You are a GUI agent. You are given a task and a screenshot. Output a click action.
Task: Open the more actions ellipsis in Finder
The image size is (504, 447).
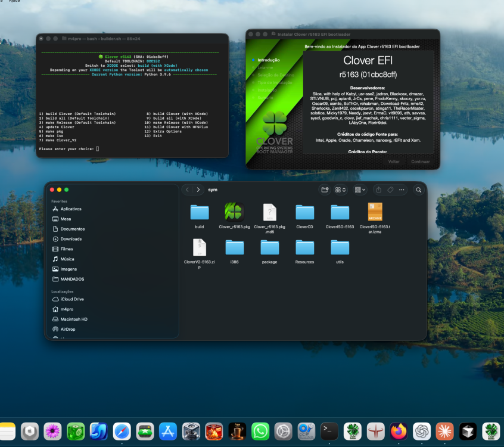pyautogui.click(x=402, y=190)
